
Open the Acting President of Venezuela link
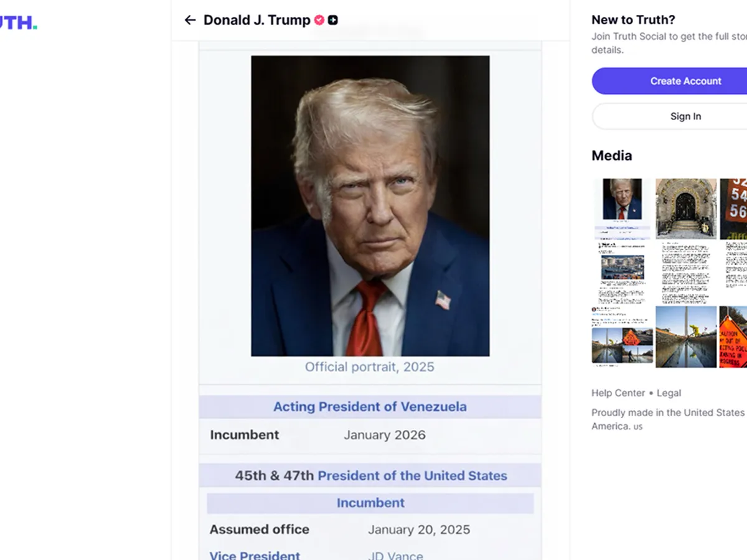tap(370, 406)
